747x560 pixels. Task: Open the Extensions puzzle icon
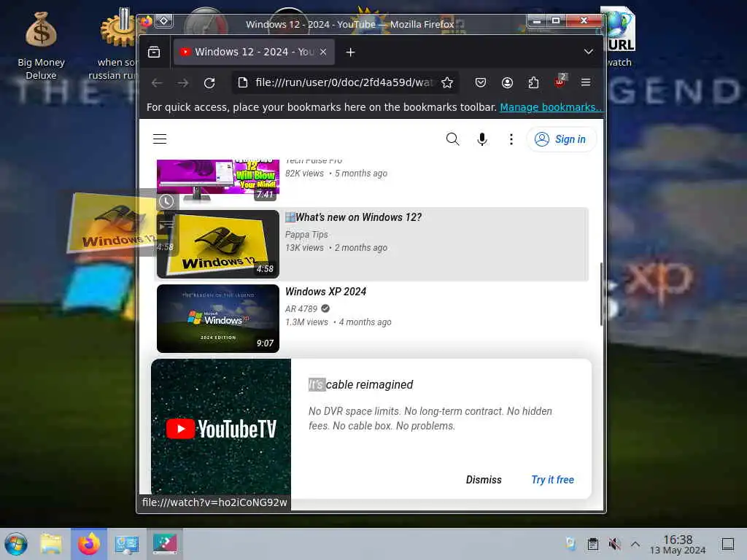pos(533,83)
